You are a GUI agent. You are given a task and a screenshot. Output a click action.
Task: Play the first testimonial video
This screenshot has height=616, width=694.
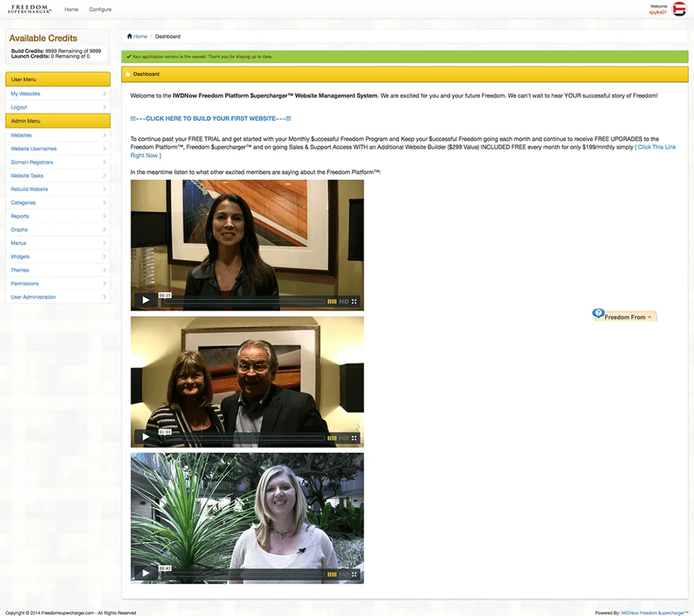(x=145, y=301)
